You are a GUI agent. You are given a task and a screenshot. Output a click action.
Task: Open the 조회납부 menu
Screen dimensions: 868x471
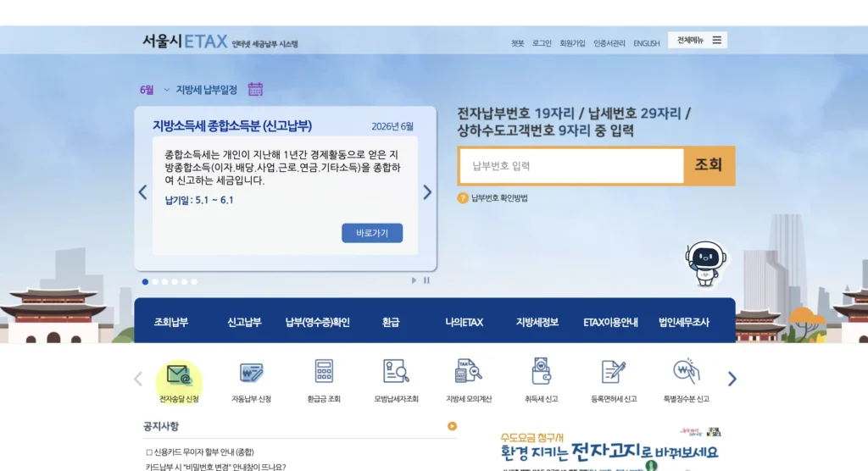pos(171,322)
